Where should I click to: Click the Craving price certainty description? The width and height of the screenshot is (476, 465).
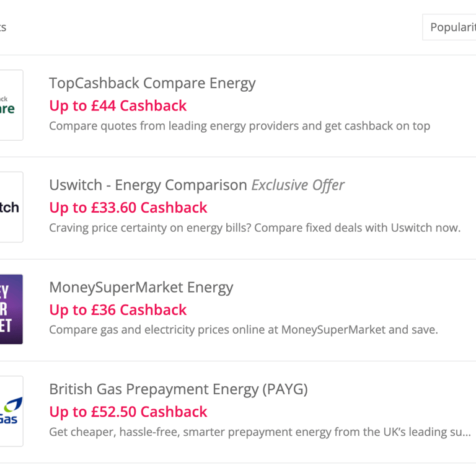(254, 228)
